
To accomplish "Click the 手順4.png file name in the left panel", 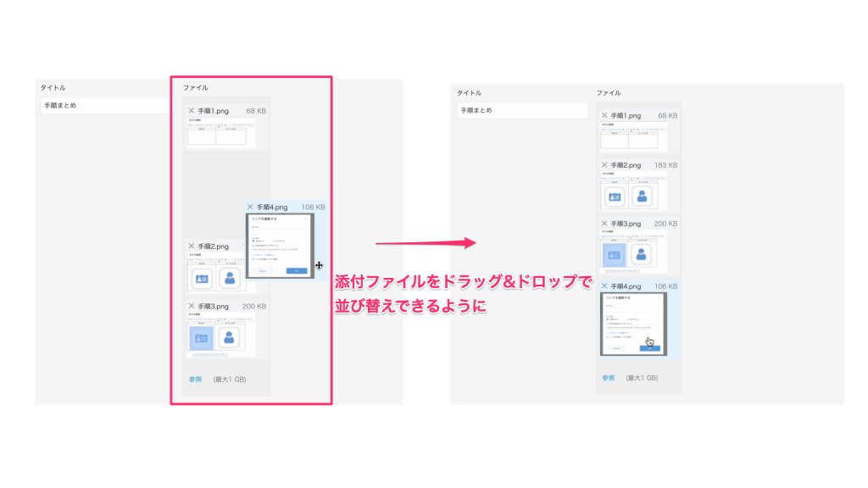I will pyautogui.click(x=272, y=207).
